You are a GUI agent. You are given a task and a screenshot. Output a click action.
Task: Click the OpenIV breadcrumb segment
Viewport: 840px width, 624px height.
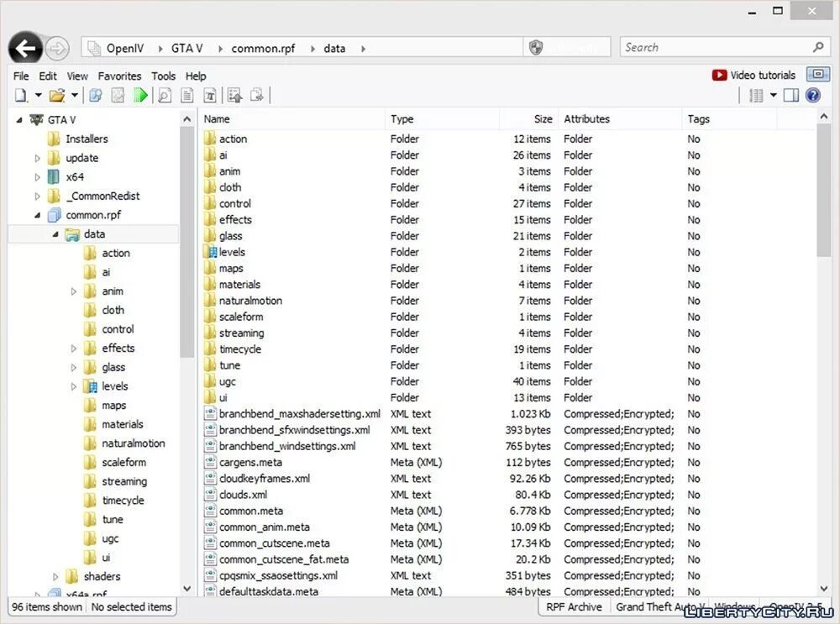pyautogui.click(x=125, y=48)
